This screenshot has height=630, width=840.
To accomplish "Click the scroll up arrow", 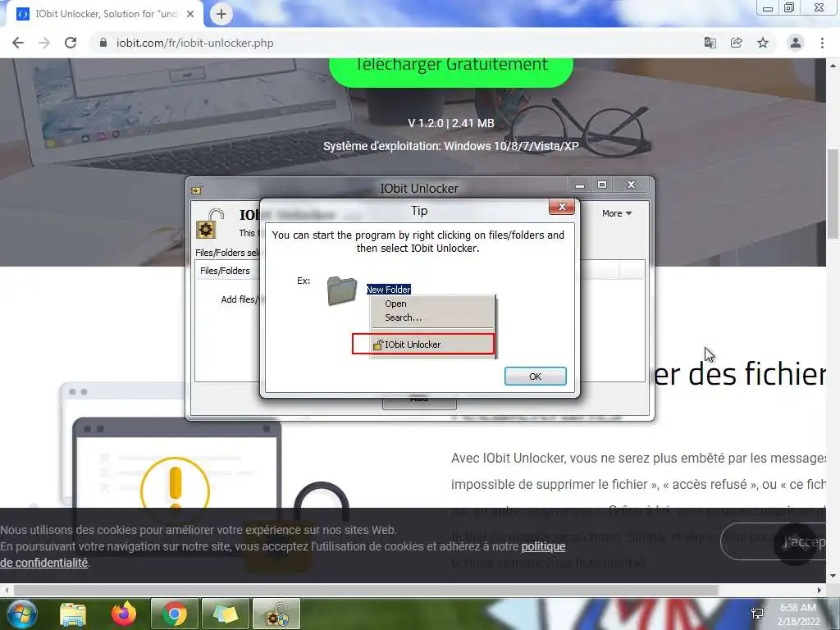I will pos(833,66).
